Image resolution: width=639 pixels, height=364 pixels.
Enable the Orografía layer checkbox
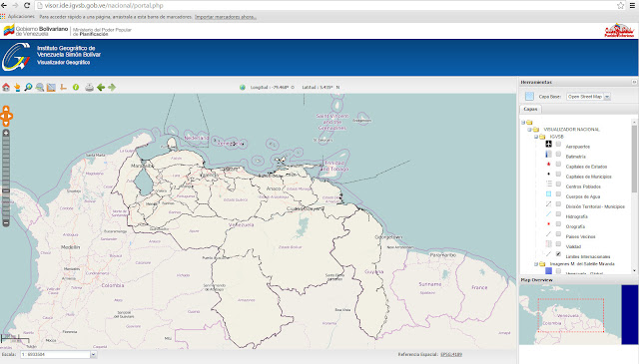(x=558, y=224)
